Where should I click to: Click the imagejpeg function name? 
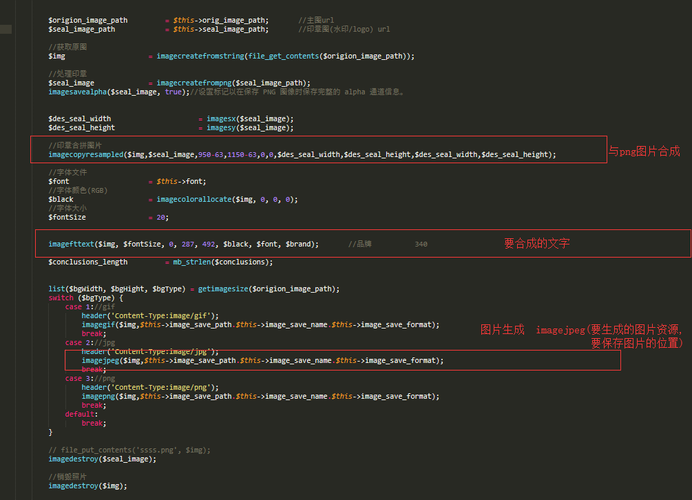pos(100,361)
